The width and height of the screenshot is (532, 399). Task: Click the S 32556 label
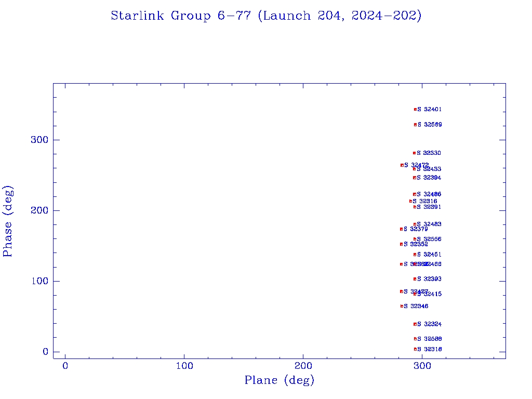pyautogui.click(x=429, y=240)
